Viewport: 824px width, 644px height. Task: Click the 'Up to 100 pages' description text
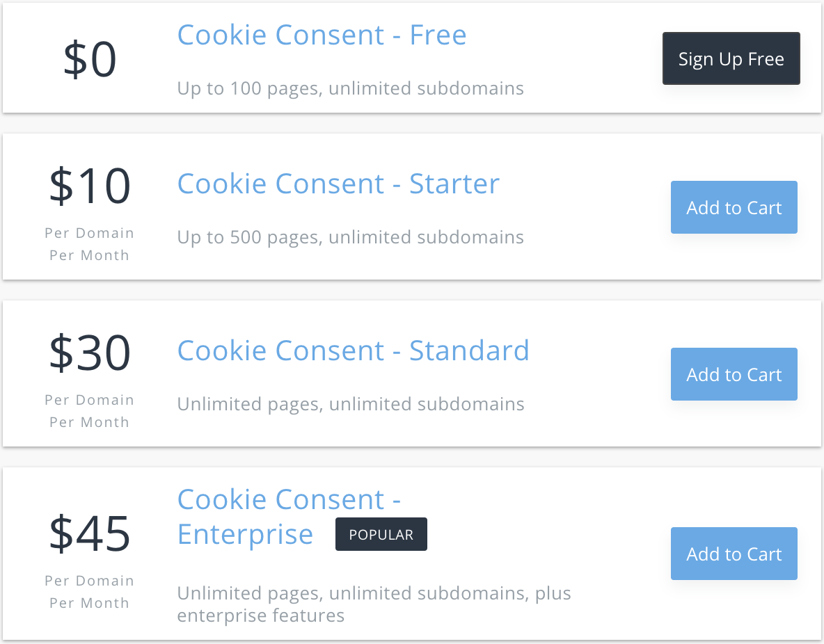point(350,88)
